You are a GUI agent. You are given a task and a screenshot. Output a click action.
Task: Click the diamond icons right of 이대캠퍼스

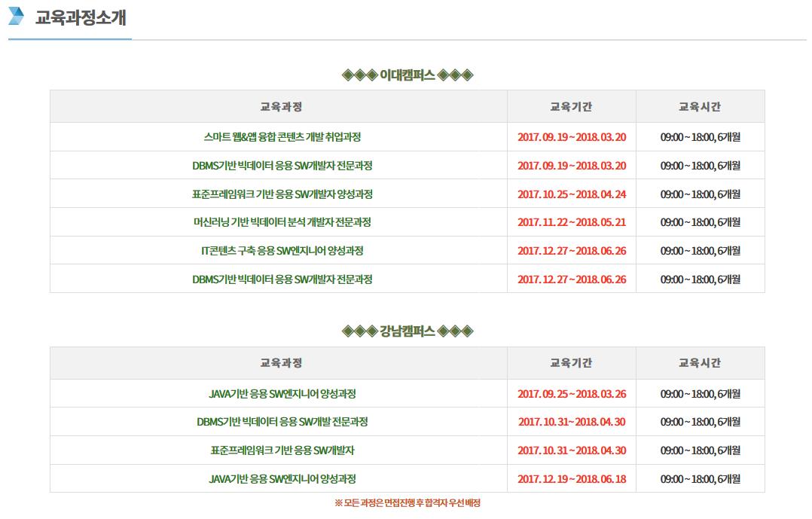(x=455, y=75)
